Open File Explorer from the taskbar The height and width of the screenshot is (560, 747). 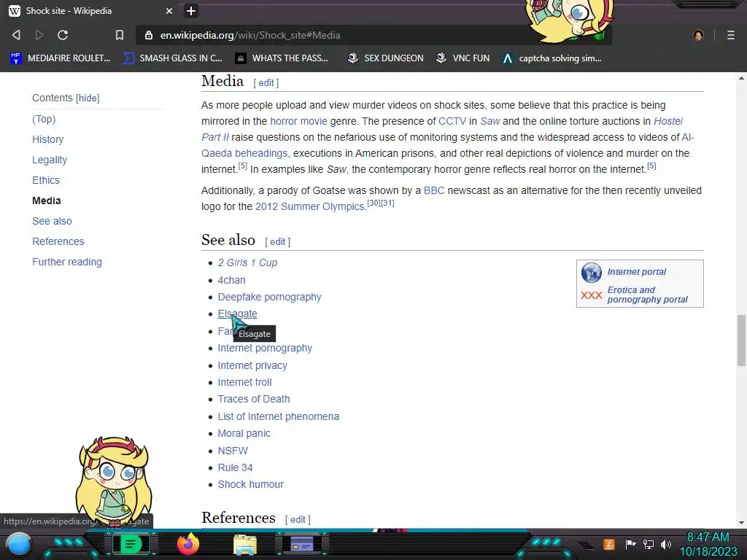[245, 545]
